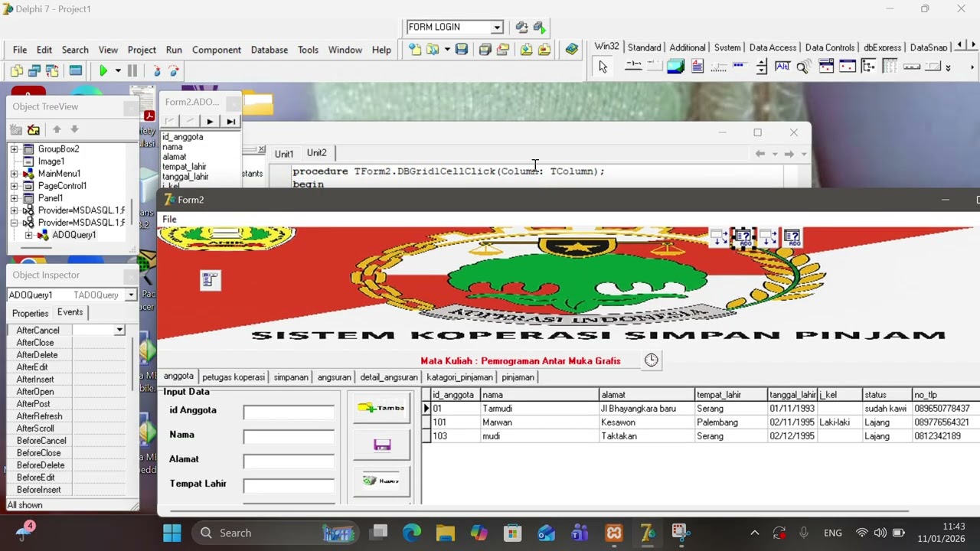Click the Add File to Project icon

[526, 50]
